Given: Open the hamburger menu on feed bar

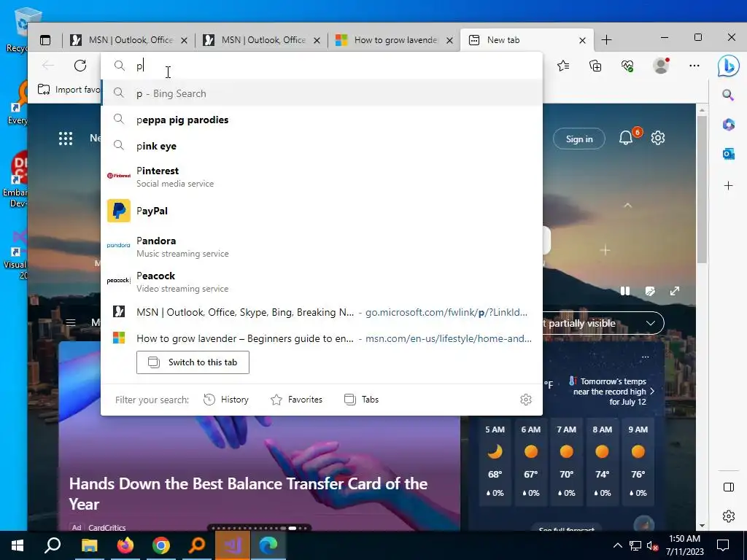Looking at the screenshot, I should click(71, 322).
